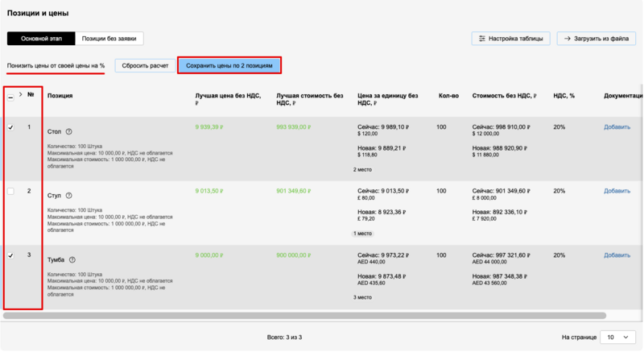
Task: Uncheck the checkbox for row 1 Стол
Action: [10, 127]
